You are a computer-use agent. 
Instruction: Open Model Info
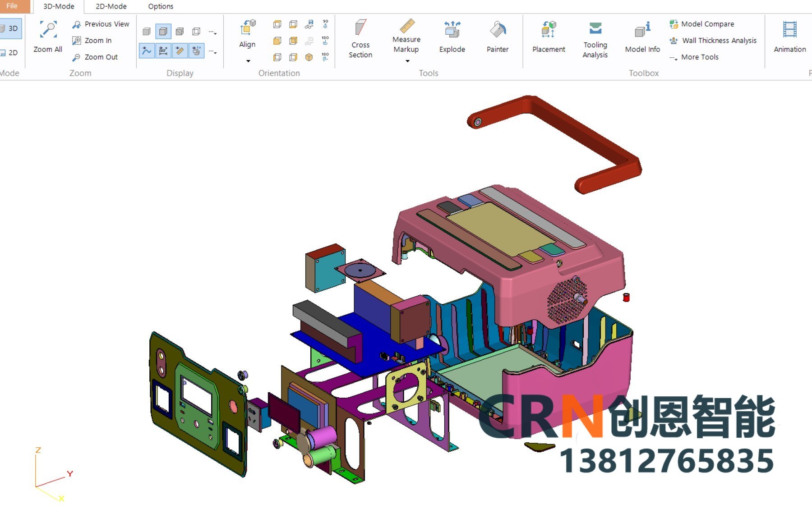point(642,37)
